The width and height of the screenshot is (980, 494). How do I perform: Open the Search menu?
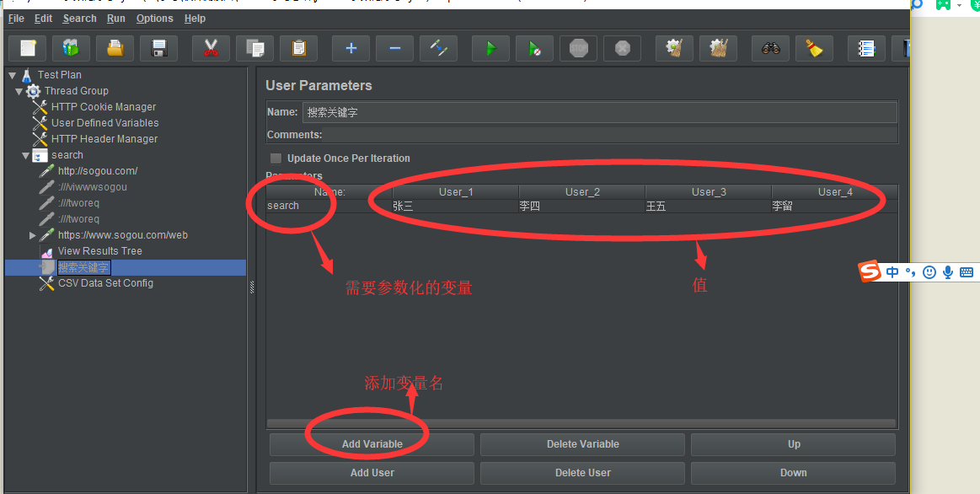[x=79, y=19]
